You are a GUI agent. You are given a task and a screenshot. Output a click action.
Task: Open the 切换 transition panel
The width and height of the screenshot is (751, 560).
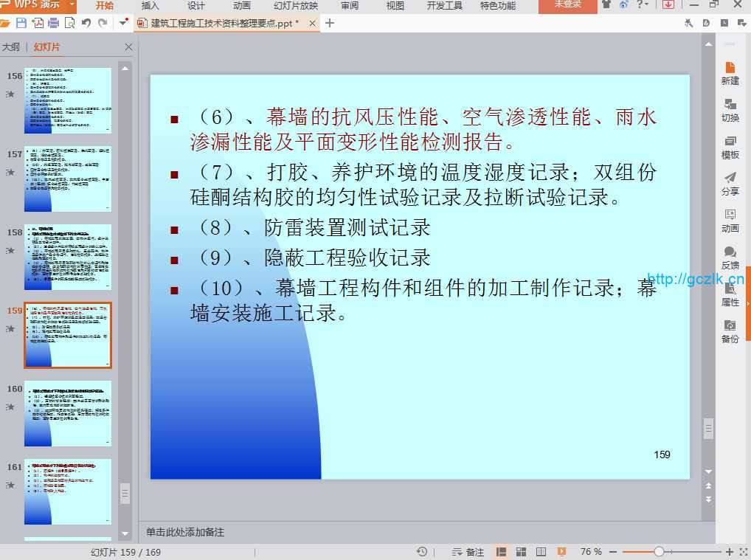pos(730,109)
